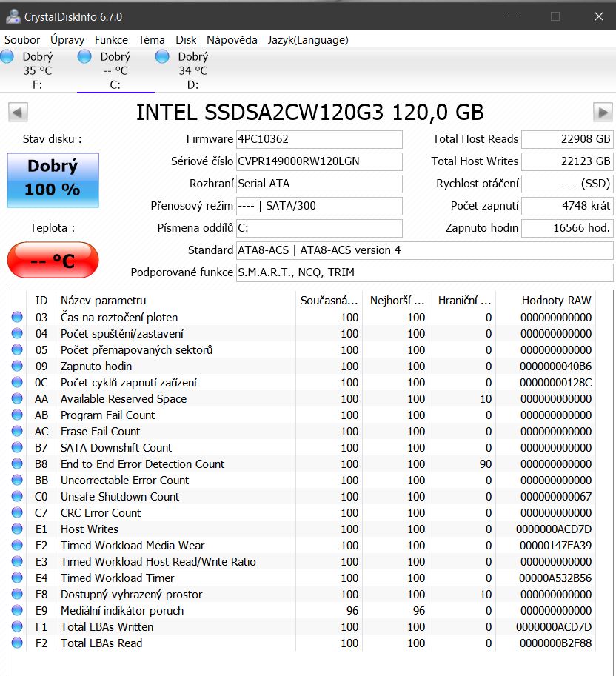Click the Název parametru column header

[103, 300]
